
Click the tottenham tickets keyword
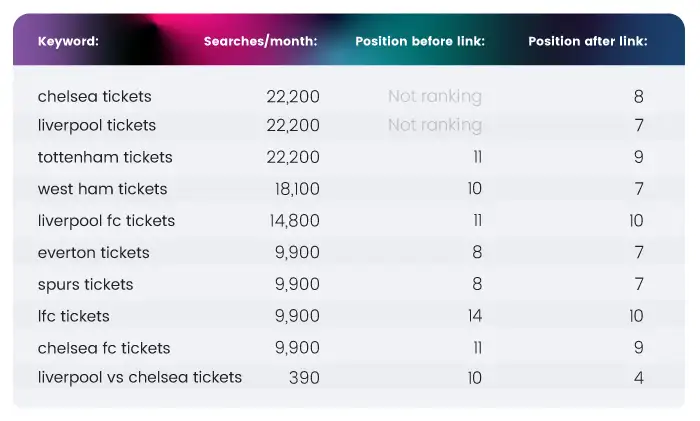pos(105,157)
